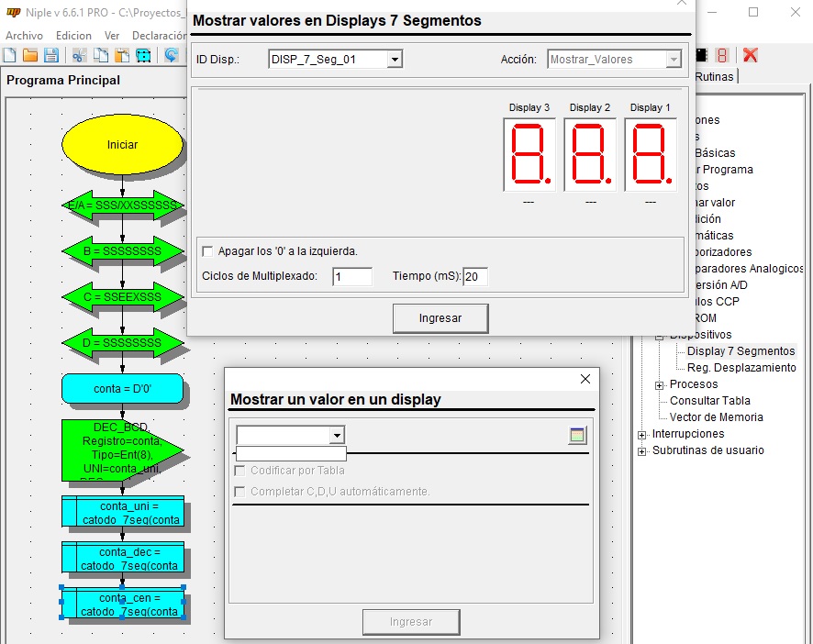Select the B = SSSSSSSS port block
Screen dimensions: 813x644
[122, 251]
